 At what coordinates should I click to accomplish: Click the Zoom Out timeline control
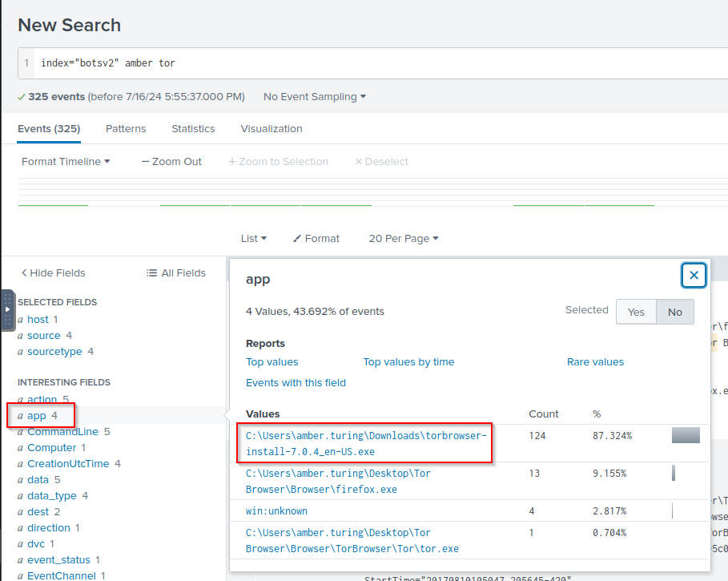coord(171,162)
